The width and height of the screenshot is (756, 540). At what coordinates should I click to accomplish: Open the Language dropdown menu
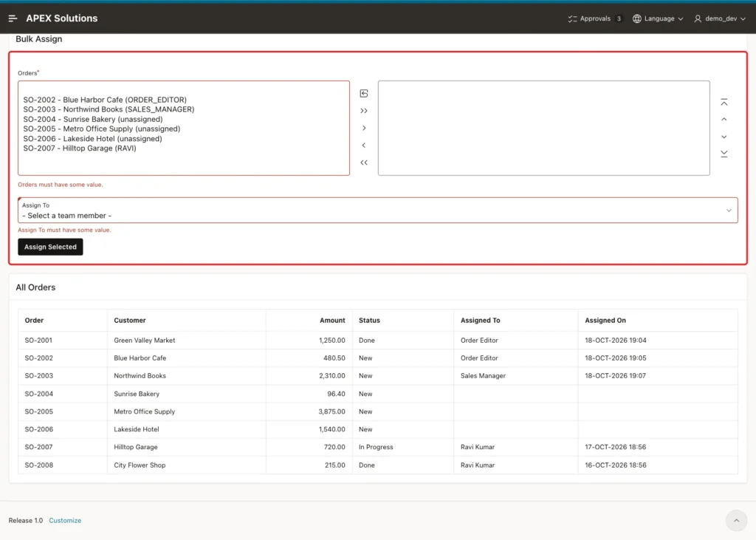point(658,18)
